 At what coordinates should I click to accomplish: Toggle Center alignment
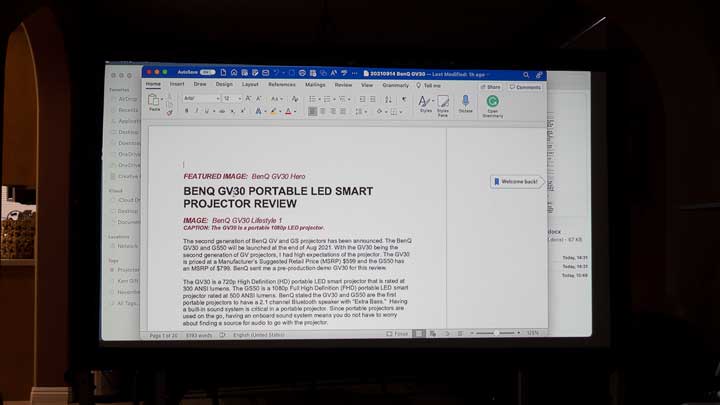(323, 112)
